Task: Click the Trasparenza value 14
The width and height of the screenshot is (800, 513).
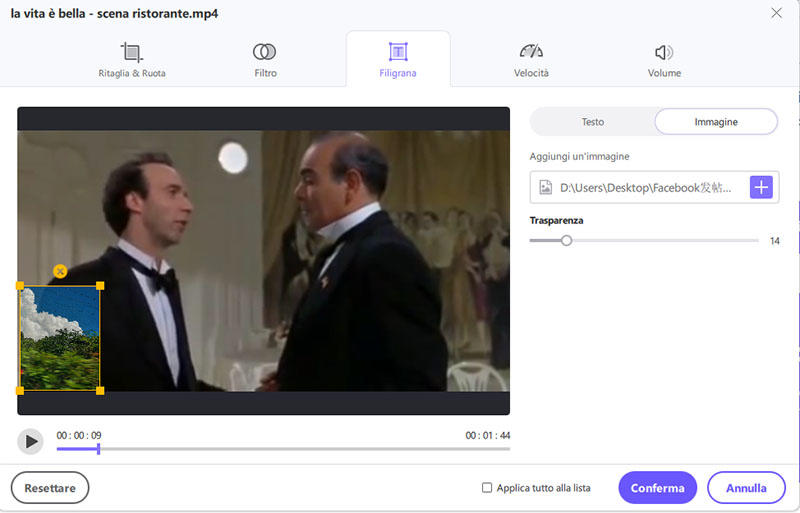Action: pyautogui.click(x=774, y=241)
